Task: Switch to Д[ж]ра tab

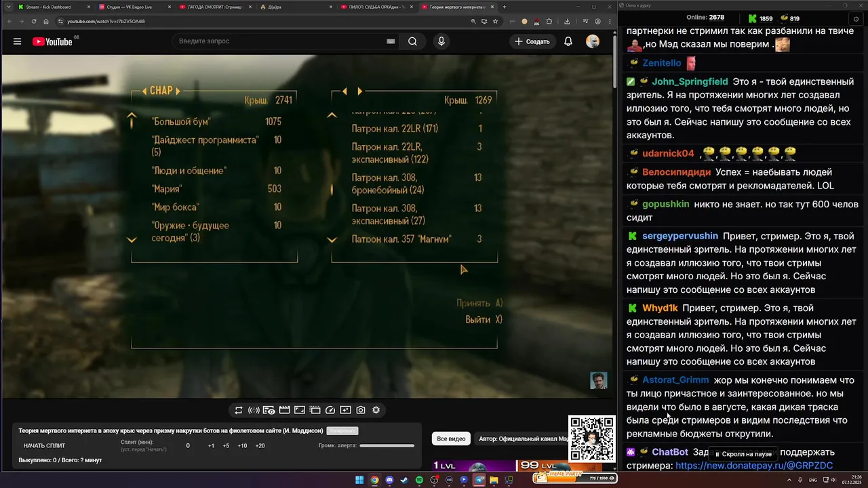Action: (x=297, y=7)
